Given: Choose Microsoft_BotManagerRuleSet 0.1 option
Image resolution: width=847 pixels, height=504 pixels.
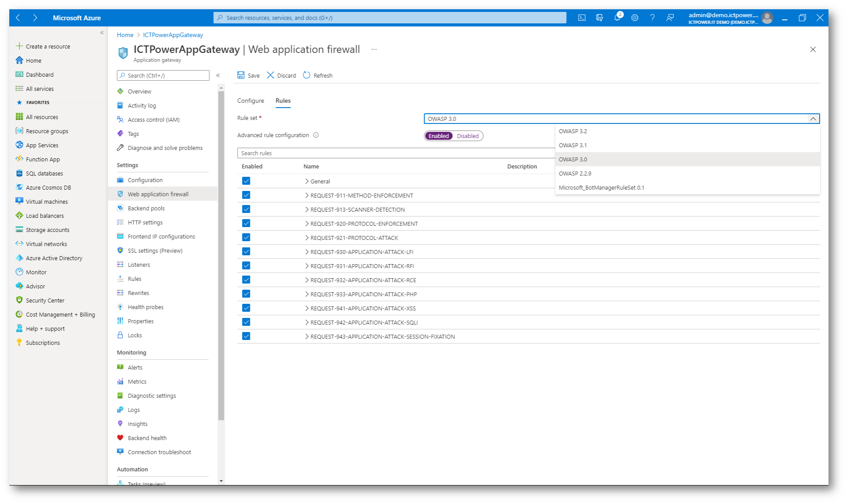Looking at the screenshot, I should click(687, 187).
